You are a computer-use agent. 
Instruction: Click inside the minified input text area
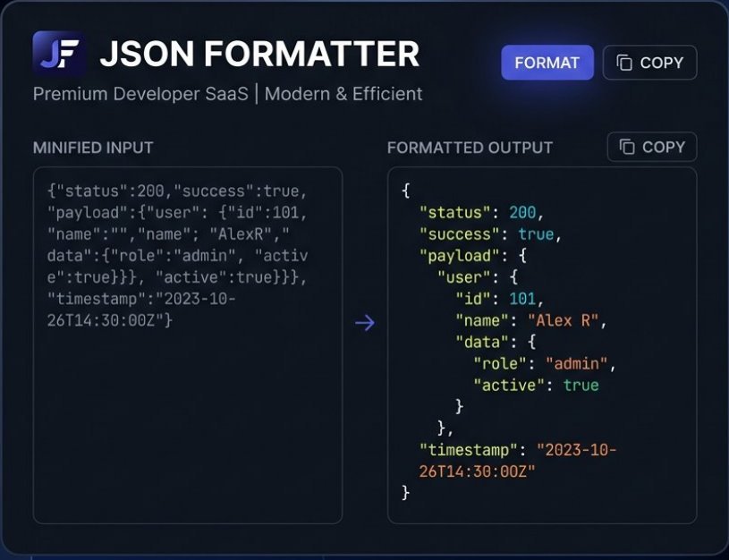click(188, 345)
